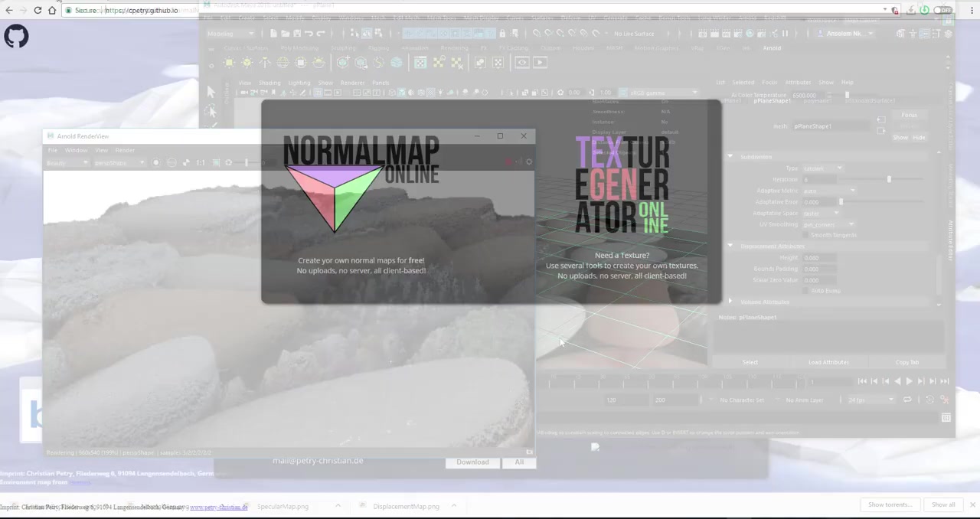
Task: Open the Subdivision Type dropdown set to catclark
Action: pyautogui.click(x=822, y=168)
